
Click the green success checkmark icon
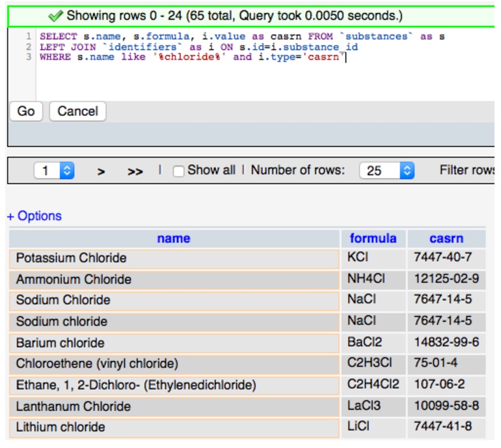tap(56, 15)
